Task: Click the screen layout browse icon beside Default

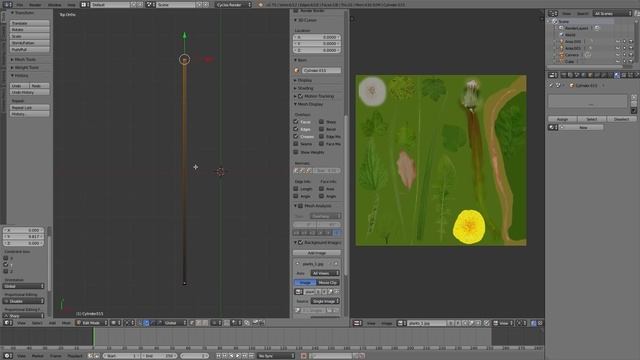Action: pyautogui.click(x=84, y=4)
